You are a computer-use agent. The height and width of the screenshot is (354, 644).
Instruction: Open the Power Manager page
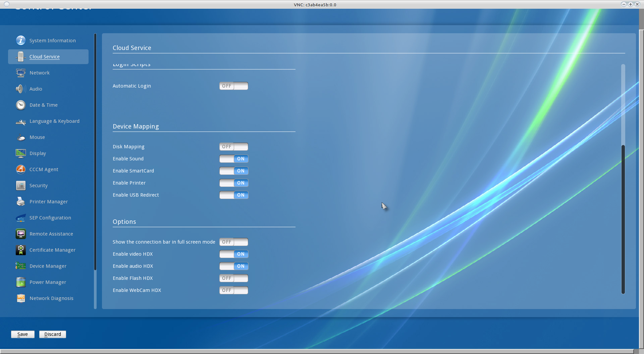coord(48,282)
